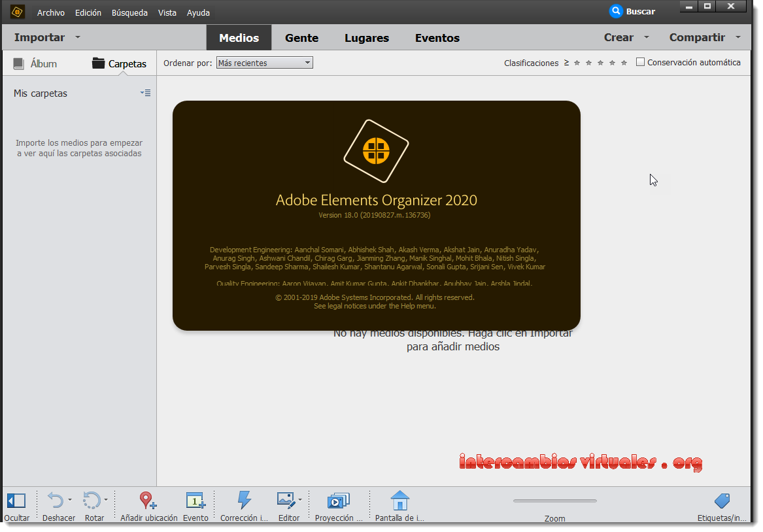Click the Ordenar por label

coord(188,63)
